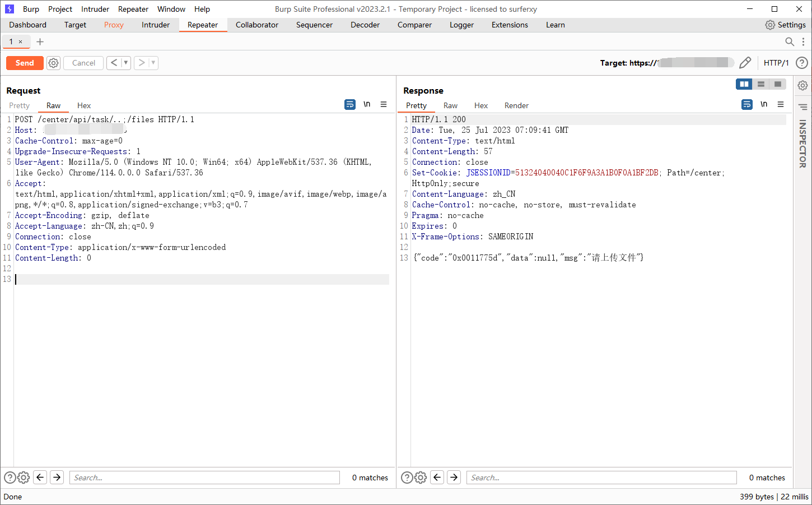Place cursor on empty request line 13
Viewport: 812px width, 505px height.
202,279
